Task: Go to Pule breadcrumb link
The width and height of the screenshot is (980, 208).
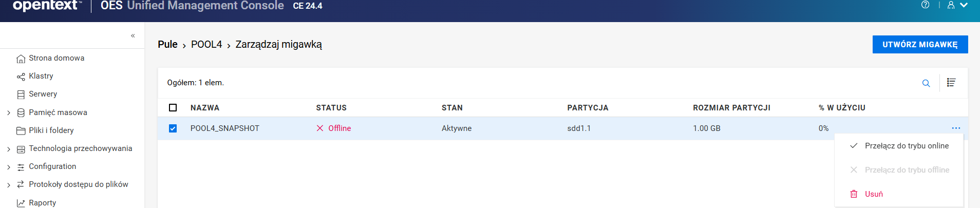Action: click(x=167, y=45)
